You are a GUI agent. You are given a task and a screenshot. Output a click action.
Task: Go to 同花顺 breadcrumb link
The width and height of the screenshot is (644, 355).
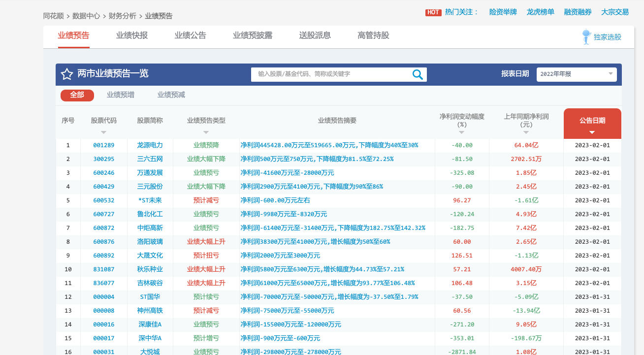click(53, 16)
